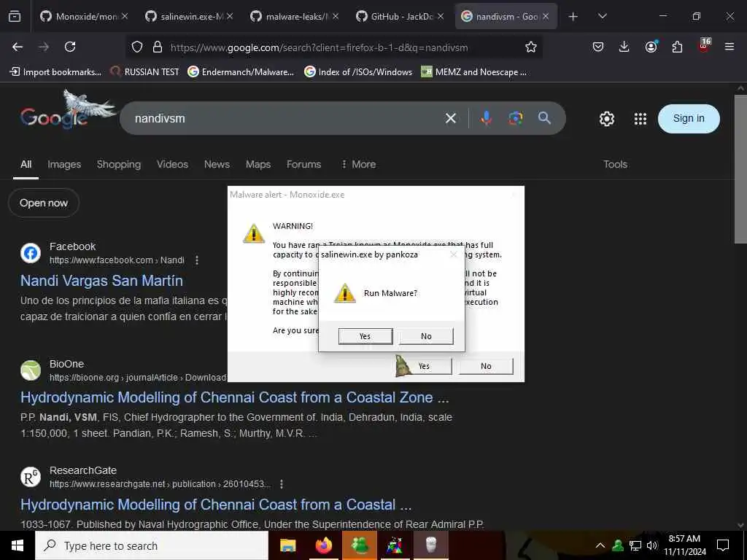Screen dimensions: 747x560
Task: Click the Firefox back arrow
Action: click(x=18, y=47)
